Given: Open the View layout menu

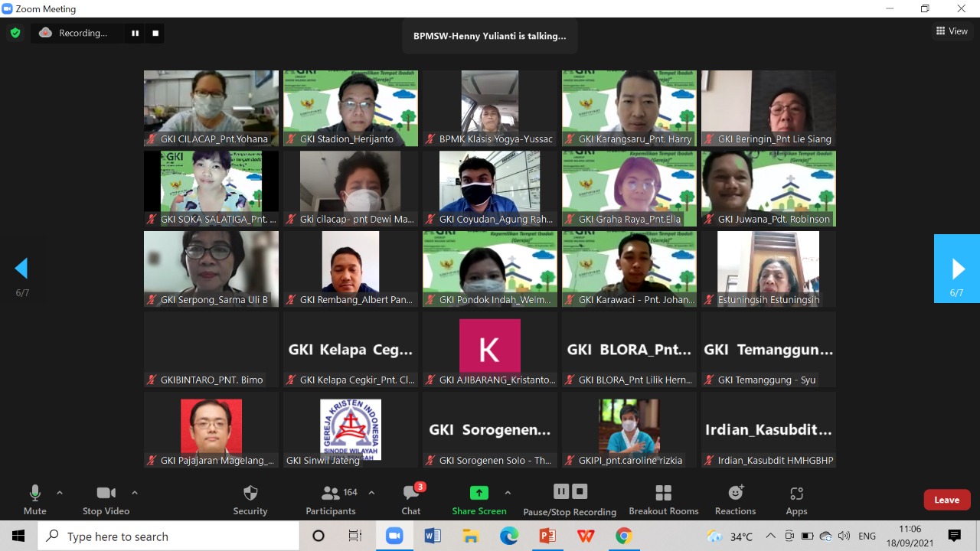Looking at the screenshot, I should [x=952, y=31].
